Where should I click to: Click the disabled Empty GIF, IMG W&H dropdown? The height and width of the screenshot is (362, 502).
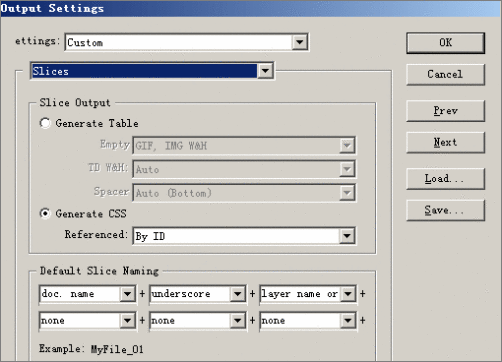pos(244,145)
